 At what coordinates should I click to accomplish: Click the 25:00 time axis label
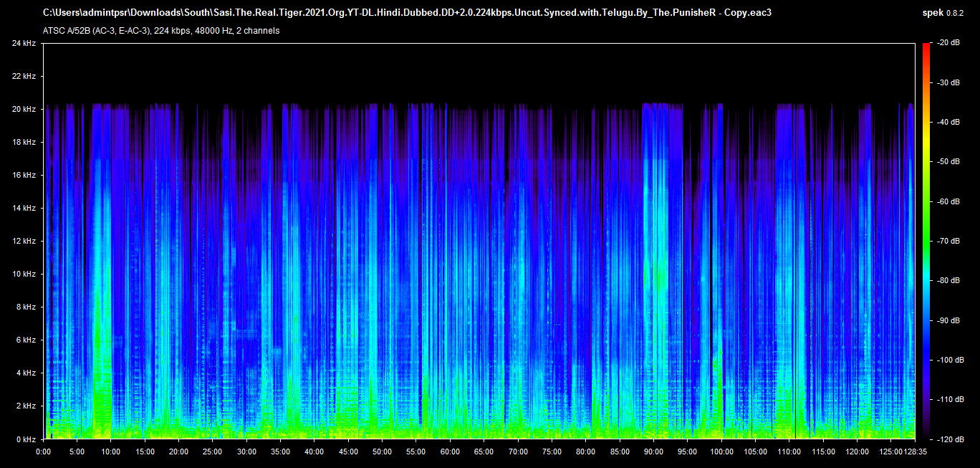tap(213, 452)
